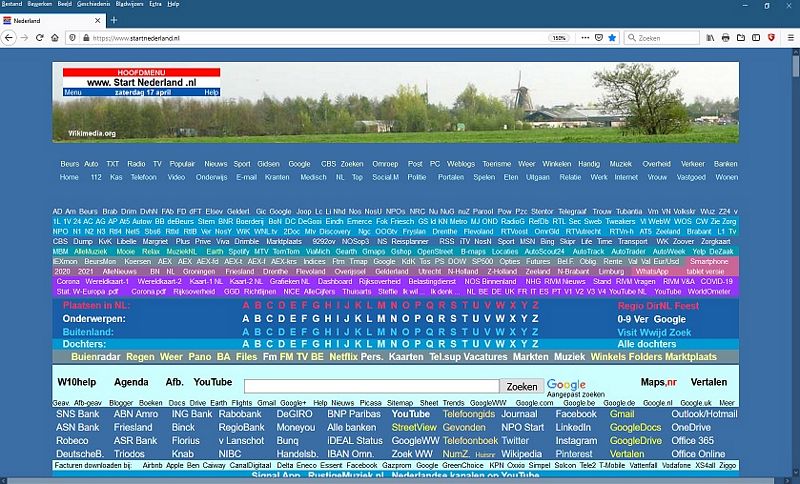The height and width of the screenshot is (484, 800).
Task: Click the padlock site security icon
Action: pyautogui.click(x=86, y=38)
